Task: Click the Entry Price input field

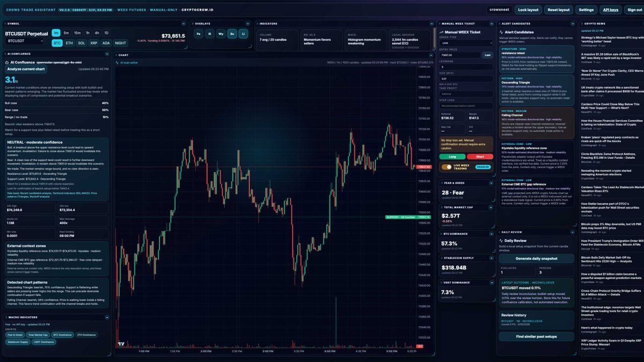Action: (x=459, y=55)
